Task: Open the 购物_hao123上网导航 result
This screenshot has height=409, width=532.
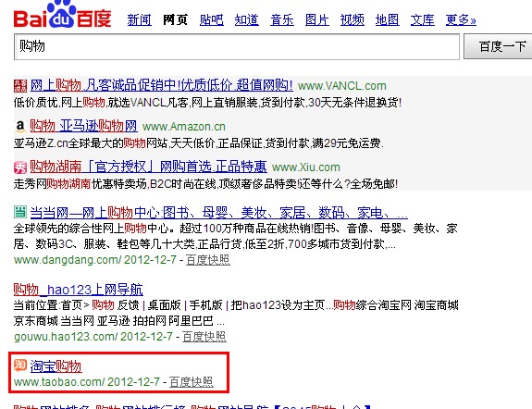Action: [x=78, y=290]
